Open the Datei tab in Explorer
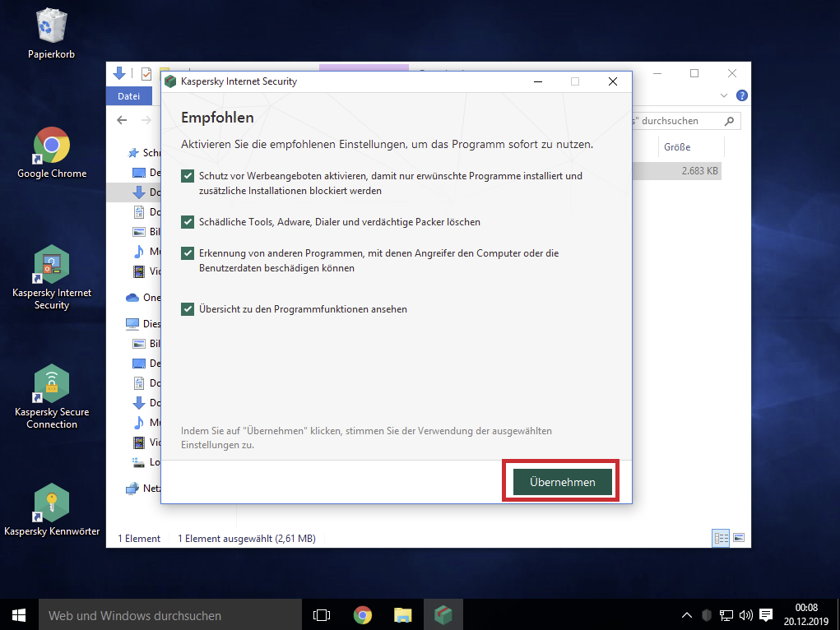 [128, 96]
